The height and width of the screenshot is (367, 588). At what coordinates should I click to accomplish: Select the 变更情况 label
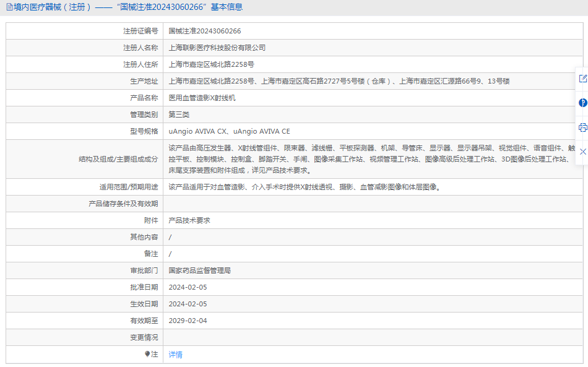tap(144, 338)
